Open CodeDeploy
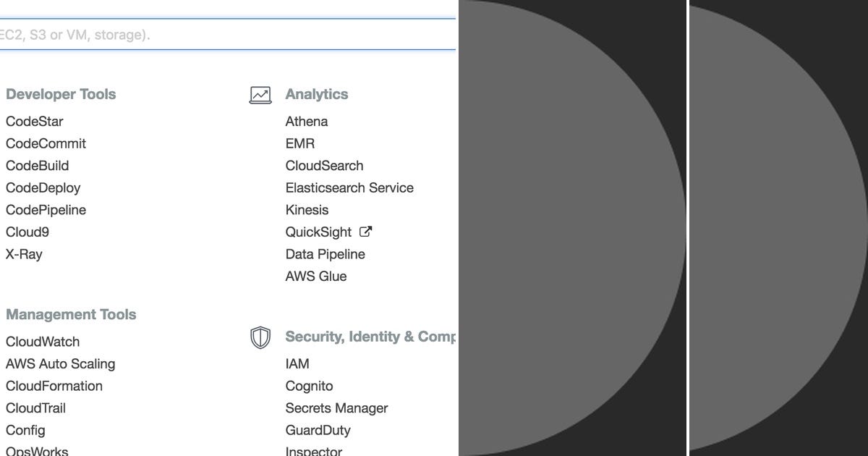This screenshot has height=456, width=868. pos(43,187)
